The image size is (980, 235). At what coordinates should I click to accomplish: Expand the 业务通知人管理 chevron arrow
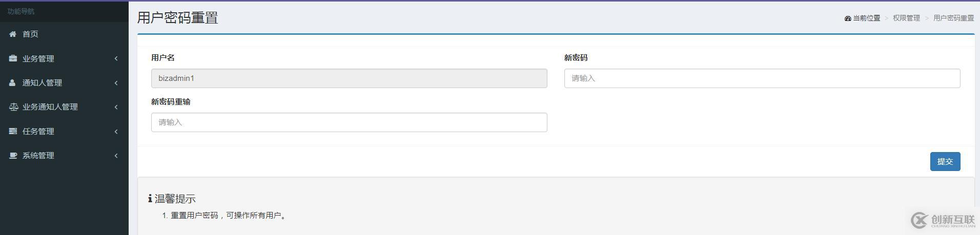(x=116, y=107)
